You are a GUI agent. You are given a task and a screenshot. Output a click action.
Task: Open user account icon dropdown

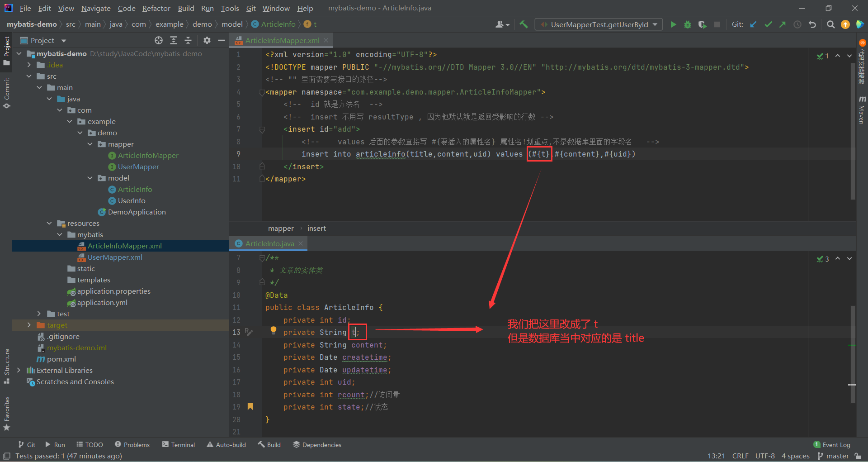[x=502, y=24]
